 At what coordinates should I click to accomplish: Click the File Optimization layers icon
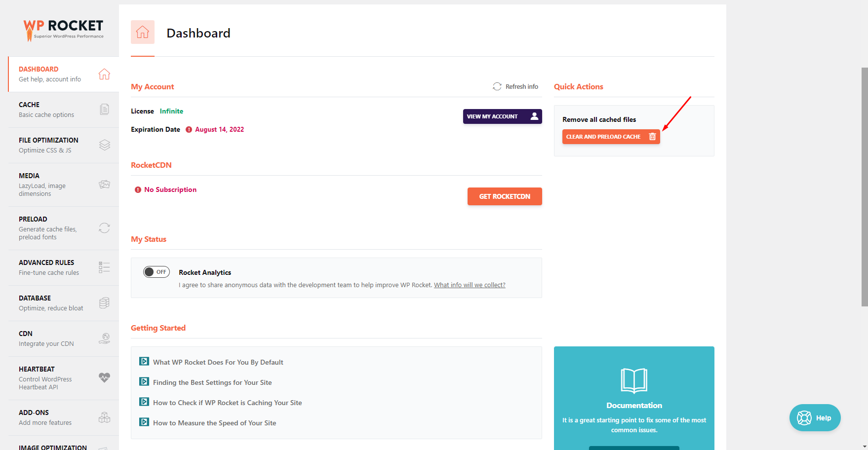coord(104,145)
